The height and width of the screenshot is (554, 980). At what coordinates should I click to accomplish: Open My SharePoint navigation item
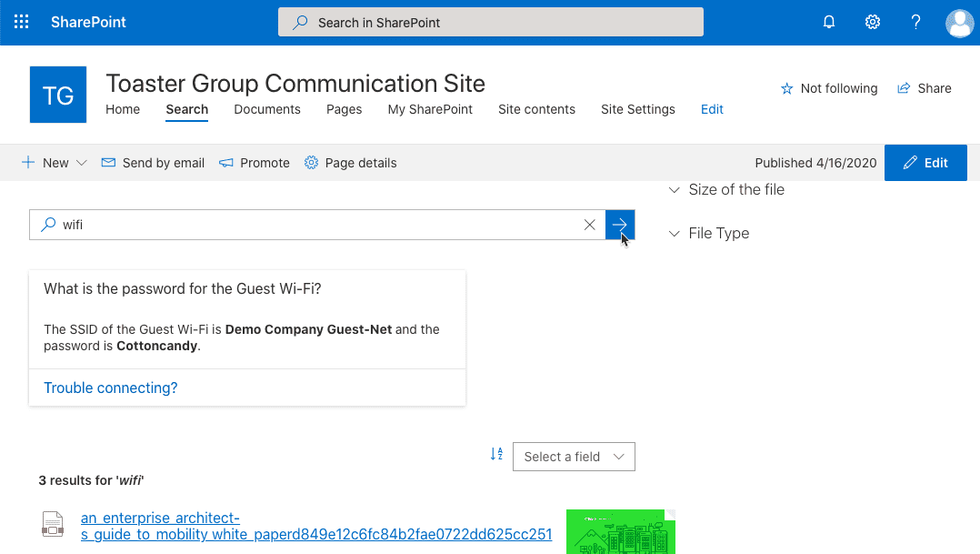click(x=430, y=109)
